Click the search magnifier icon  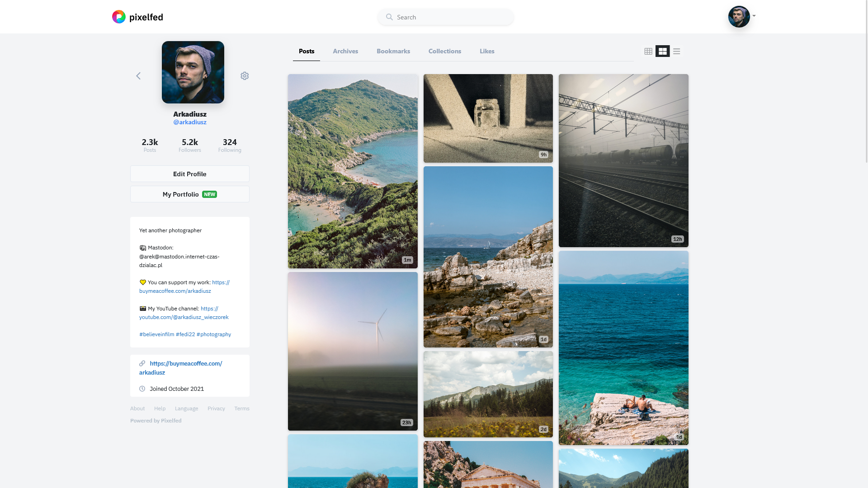[x=389, y=17]
